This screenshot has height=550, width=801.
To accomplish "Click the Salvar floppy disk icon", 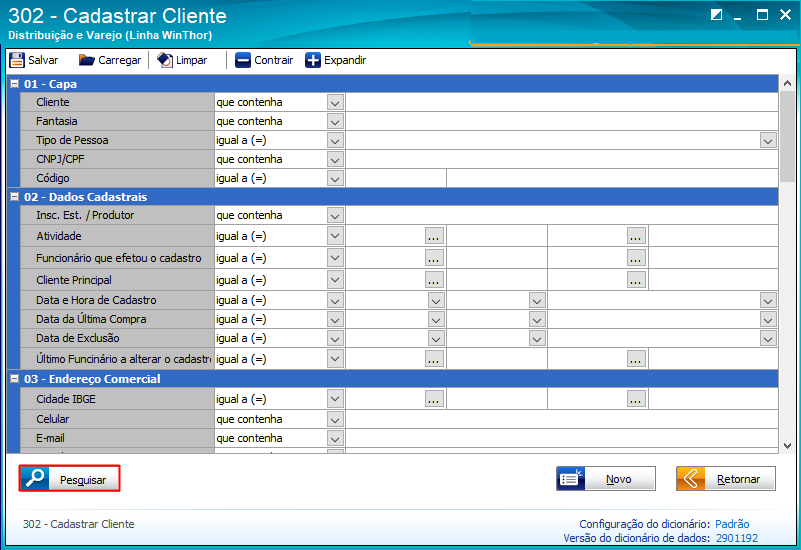I will pos(17,60).
